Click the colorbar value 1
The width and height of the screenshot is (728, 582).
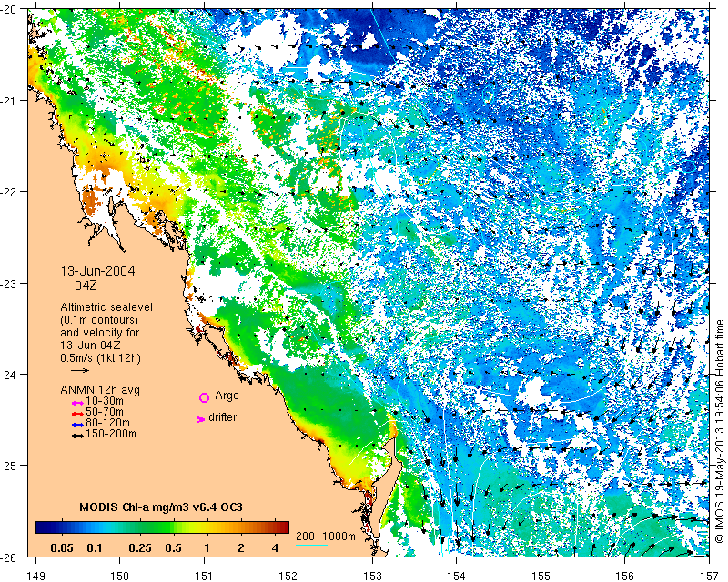pos(207,548)
